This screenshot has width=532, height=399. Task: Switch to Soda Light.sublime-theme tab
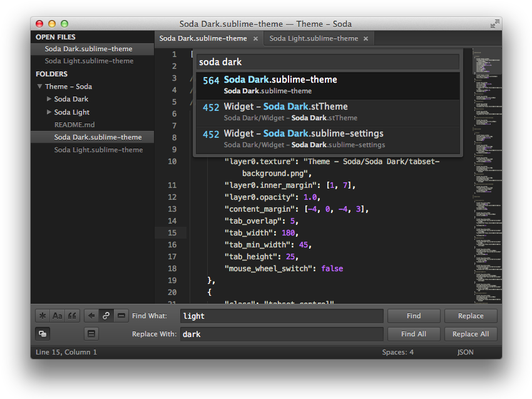313,38
